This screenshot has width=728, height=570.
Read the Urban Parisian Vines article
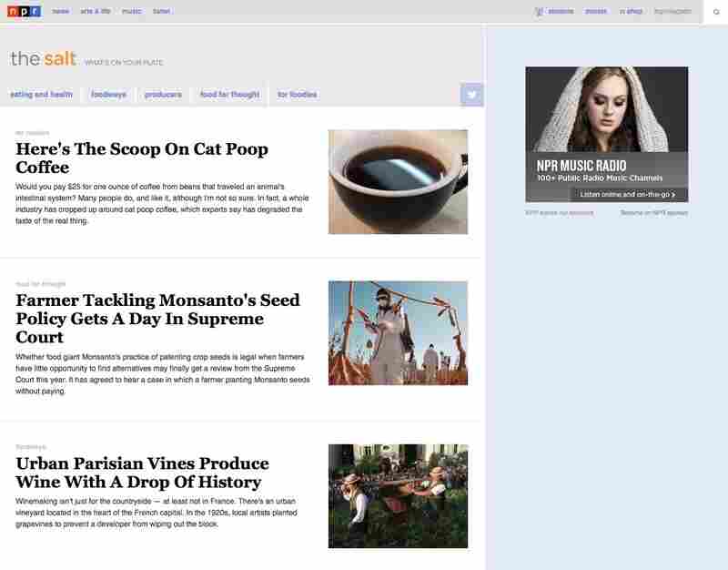(x=143, y=473)
